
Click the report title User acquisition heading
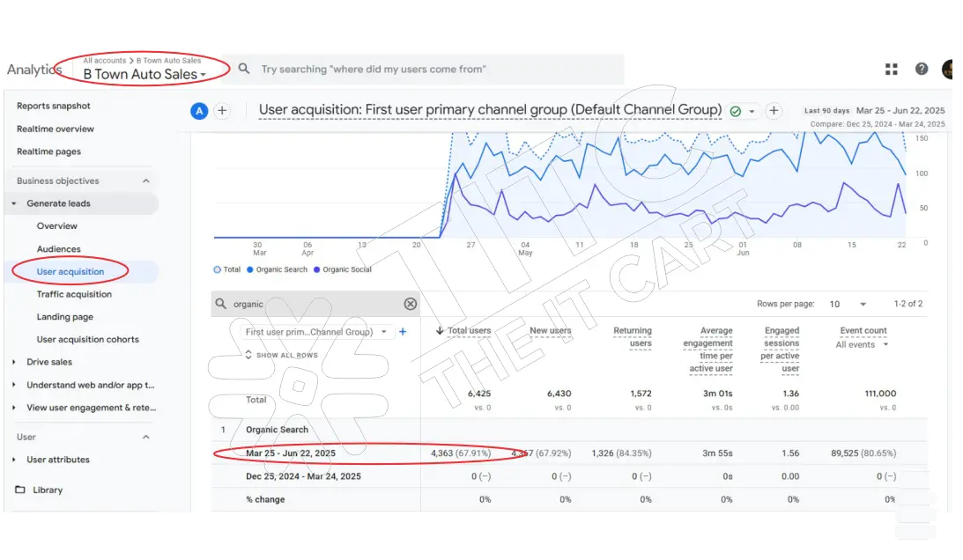[490, 110]
